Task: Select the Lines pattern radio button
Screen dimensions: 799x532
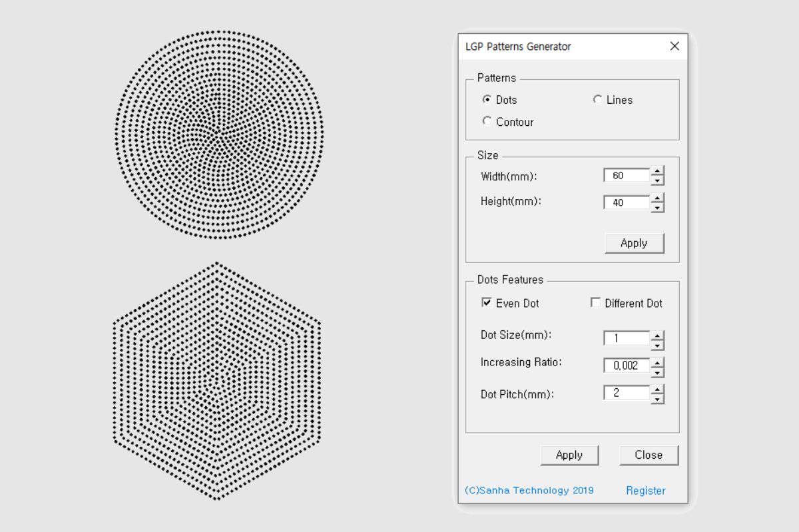Action: tap(597, 99)
